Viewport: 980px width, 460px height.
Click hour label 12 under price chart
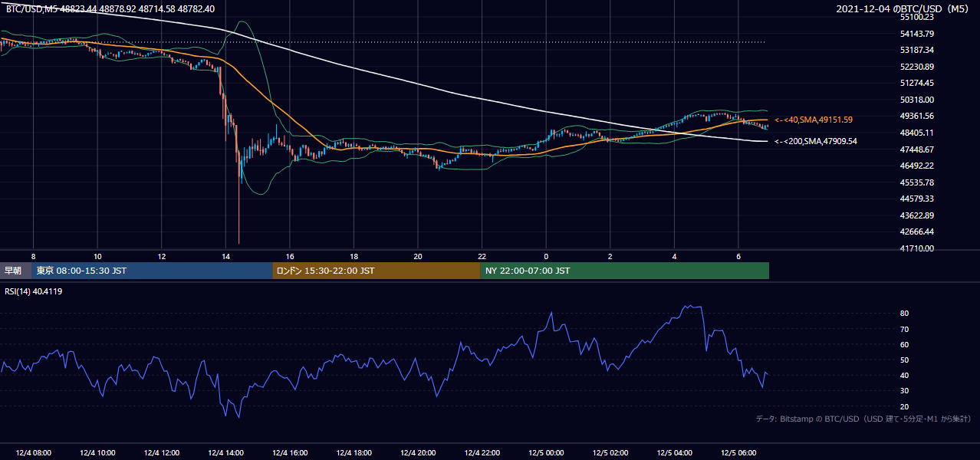(161, 256)
